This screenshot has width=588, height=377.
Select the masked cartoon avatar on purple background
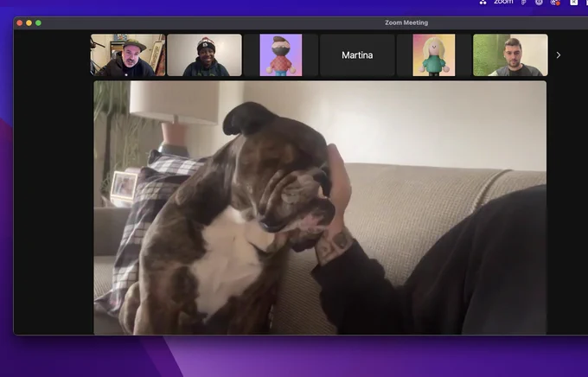[281, 55]
